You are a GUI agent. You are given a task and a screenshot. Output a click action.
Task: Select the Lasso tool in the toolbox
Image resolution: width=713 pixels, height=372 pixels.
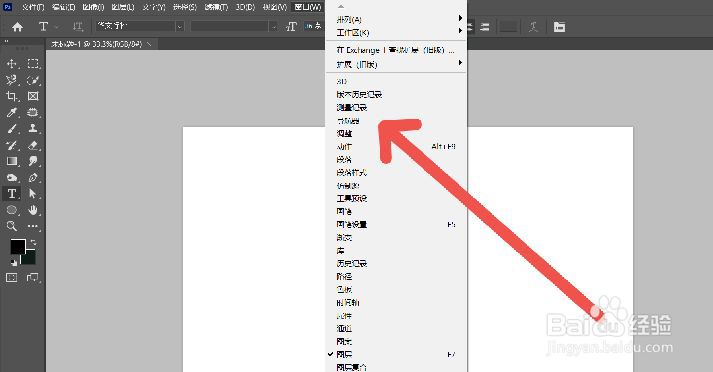coord(11,80)
